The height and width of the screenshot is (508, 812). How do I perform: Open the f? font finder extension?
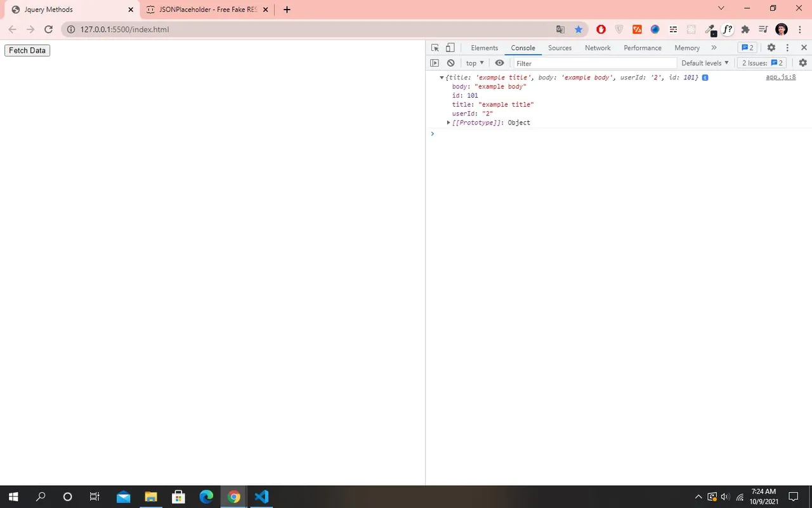point(728,29)
